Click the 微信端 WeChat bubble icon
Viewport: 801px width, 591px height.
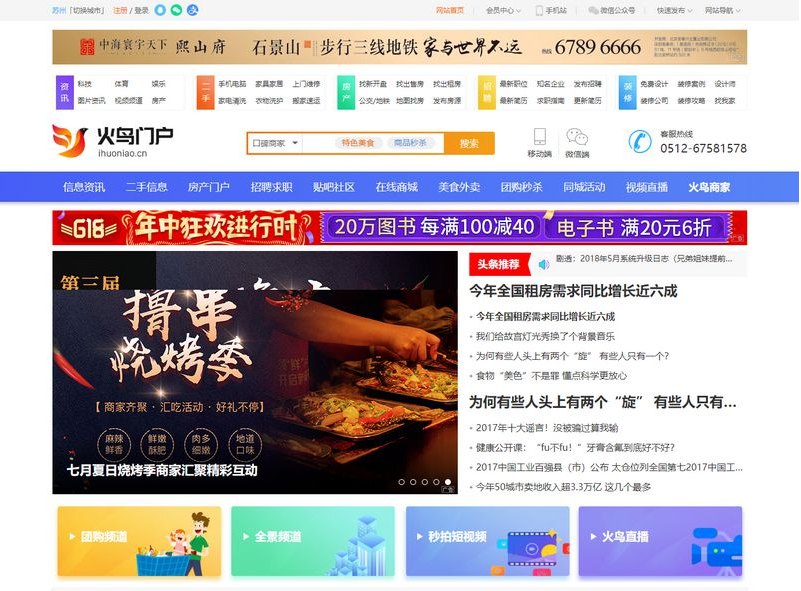(x=577, y=137)
